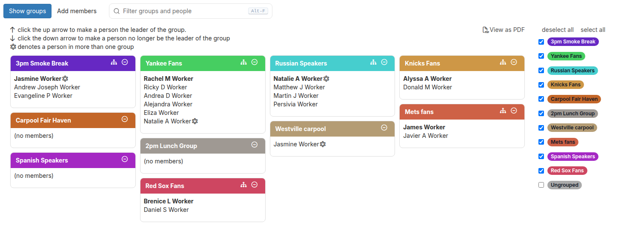Select Andrew Joseph Worker in 3pm Smoke Break
The image size is (644, 234).
(47, 87)
